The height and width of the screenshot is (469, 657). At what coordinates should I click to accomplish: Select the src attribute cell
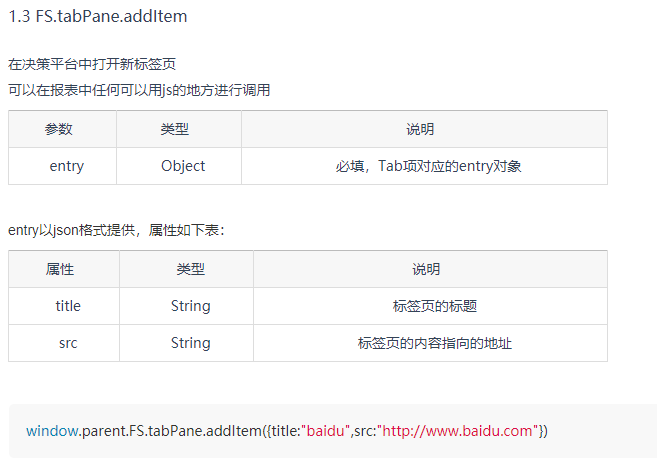tap(64, 343)
